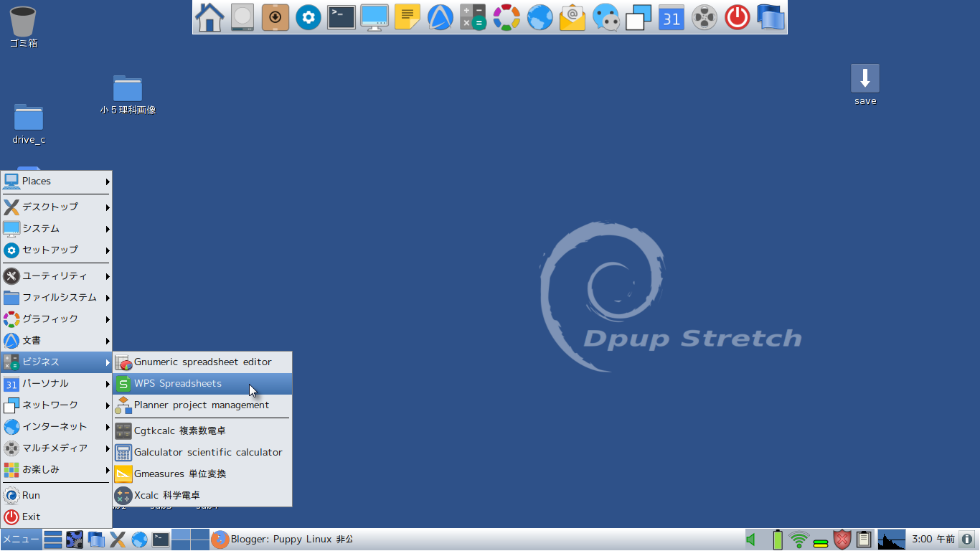Open the blue windows icon at dock end
The width and height of the screenshot is (980, 551).
pos(771,17)
